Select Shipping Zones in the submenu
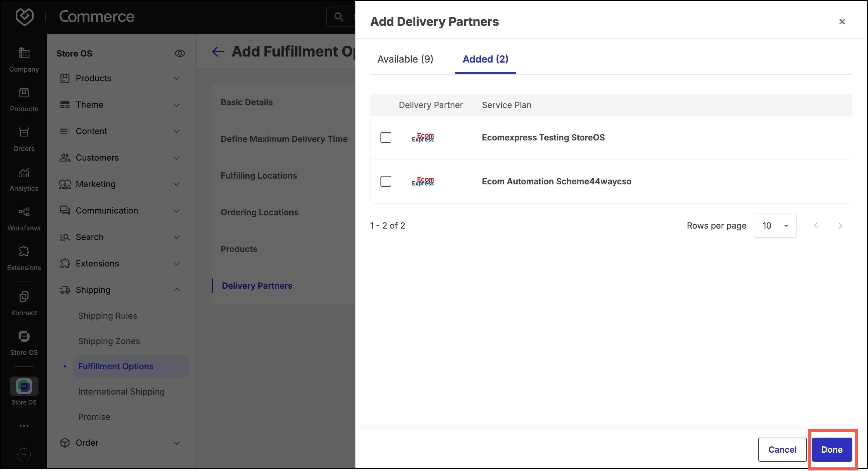Viewport: 868px width, 471px height. (x=109, y=341)
